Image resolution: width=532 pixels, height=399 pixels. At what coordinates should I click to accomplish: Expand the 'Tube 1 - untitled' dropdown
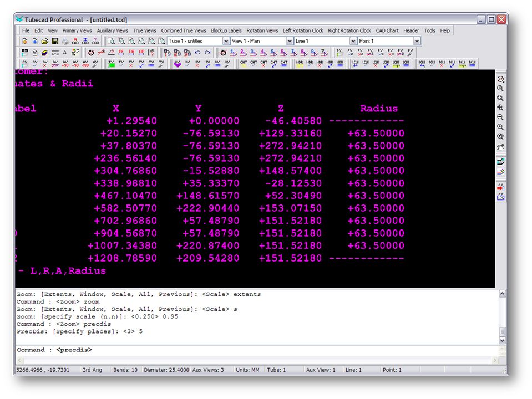(226, 41)
